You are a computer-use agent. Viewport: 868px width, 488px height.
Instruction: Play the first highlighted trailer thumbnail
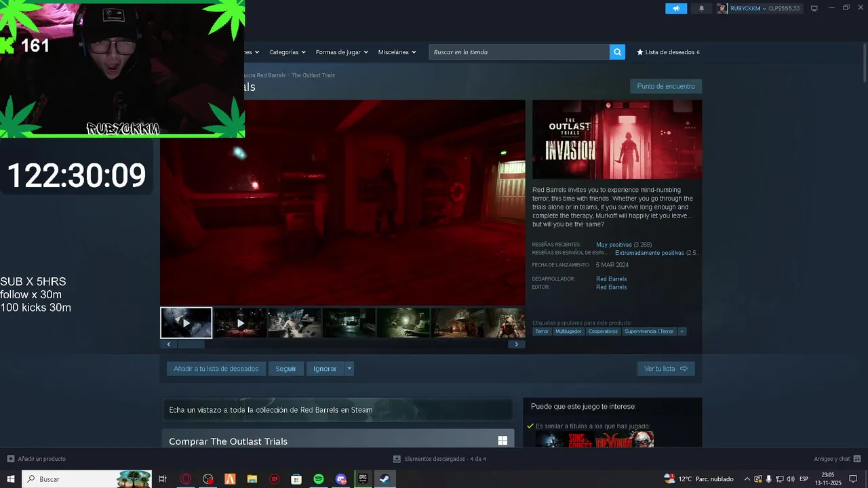point(186,323)
